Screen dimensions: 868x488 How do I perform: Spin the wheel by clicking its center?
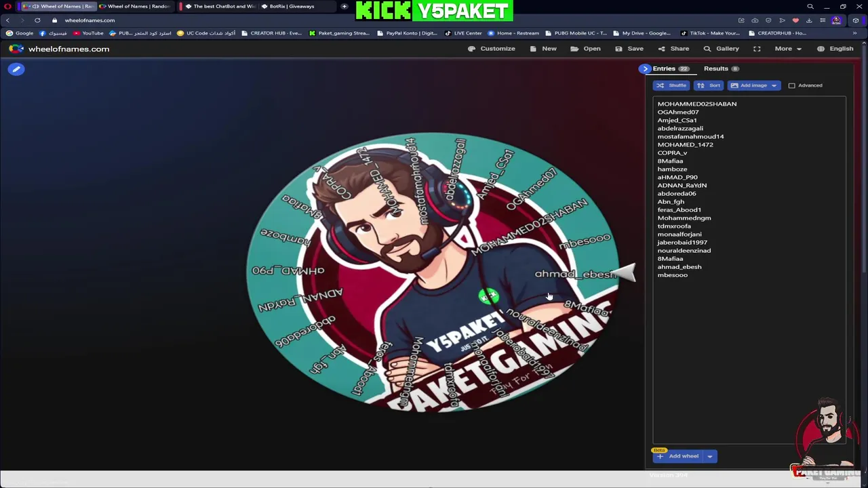(x=432, y=271)
